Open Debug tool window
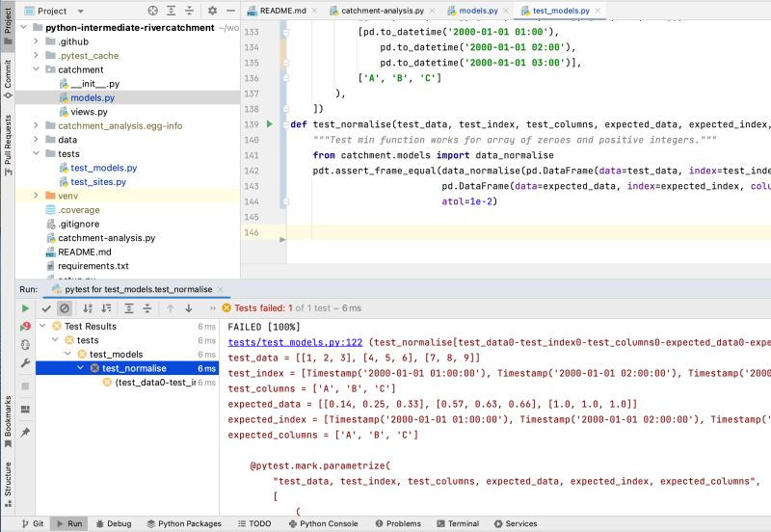 pos(114,523)
